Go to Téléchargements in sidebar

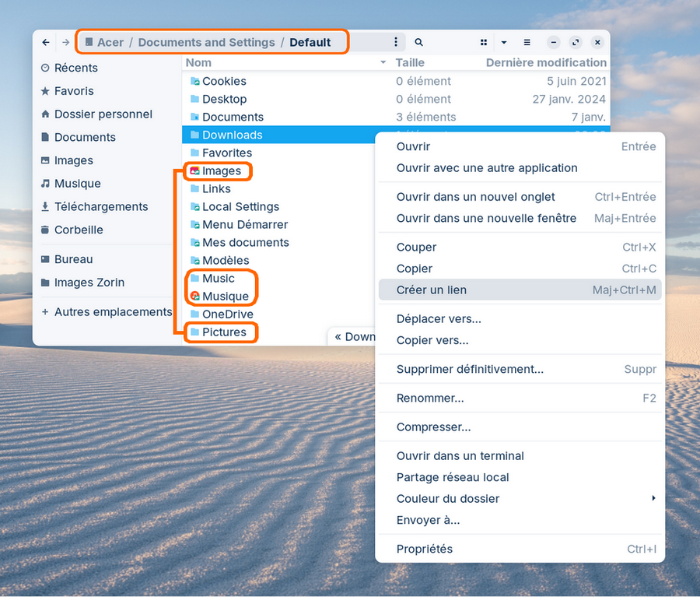click(x=100, y=206)
